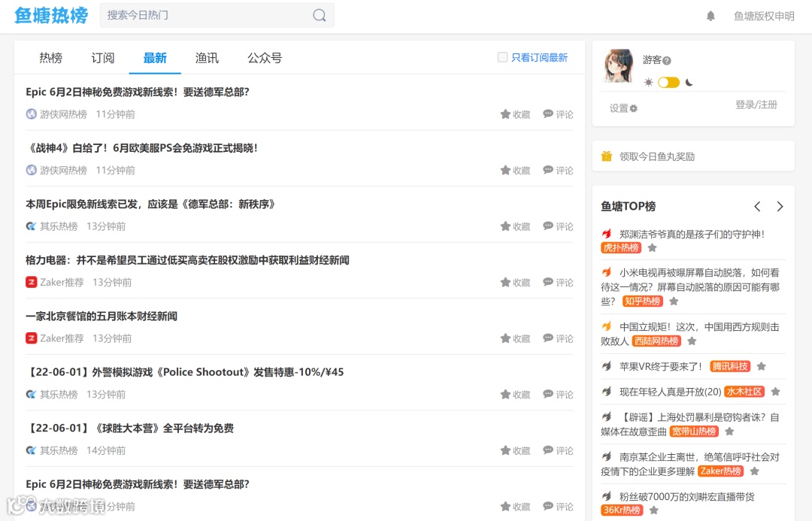Image resolution: width=812 pixels, height=521 pixels.
Task: Click 游侠网热榜 source under 战神4 post
Action: [x=64, y=170]
